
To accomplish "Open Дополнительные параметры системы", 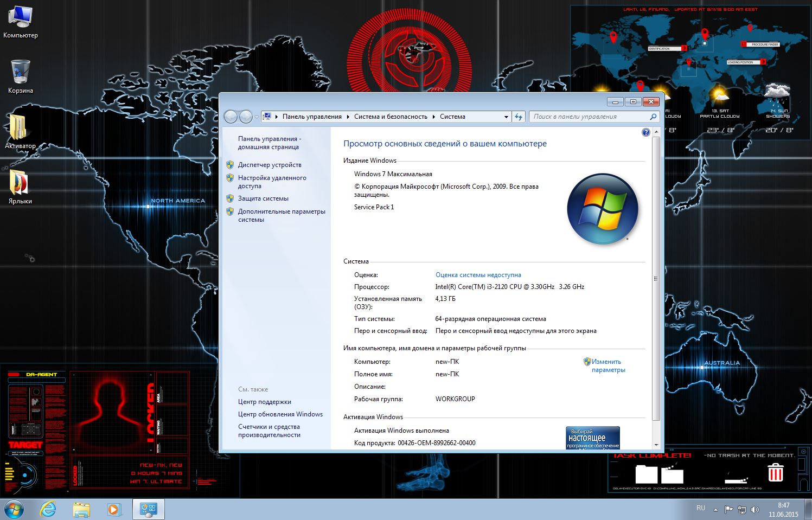I will tap(282, 215).
